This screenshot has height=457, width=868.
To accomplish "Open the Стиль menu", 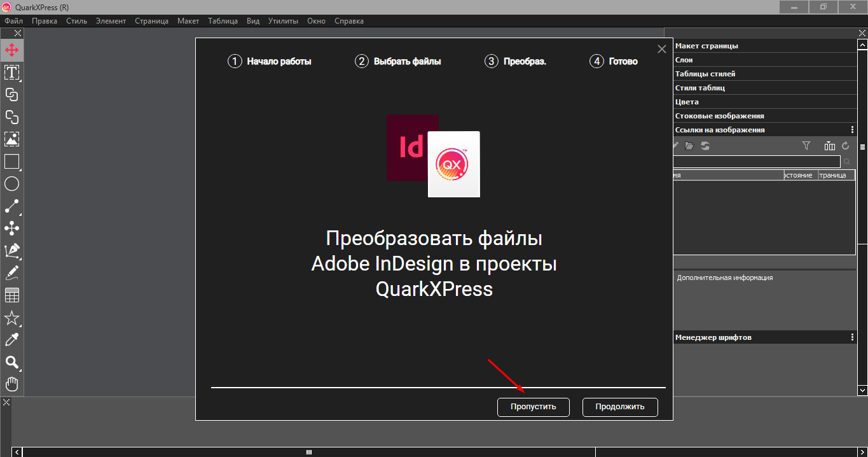I will pyautogui.click(x=76, y=21).
